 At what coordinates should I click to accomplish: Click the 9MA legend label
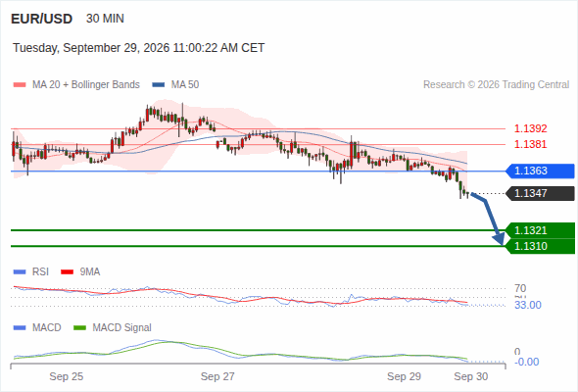90,272
